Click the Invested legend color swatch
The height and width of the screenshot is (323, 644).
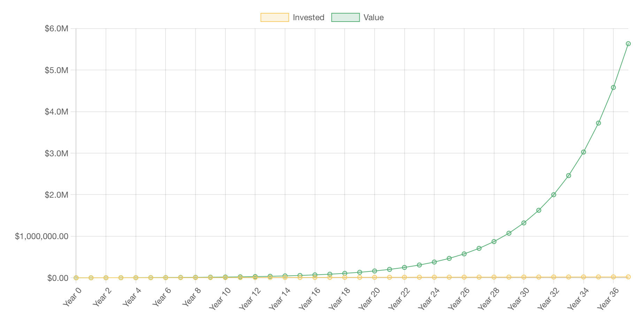point(275,17)
